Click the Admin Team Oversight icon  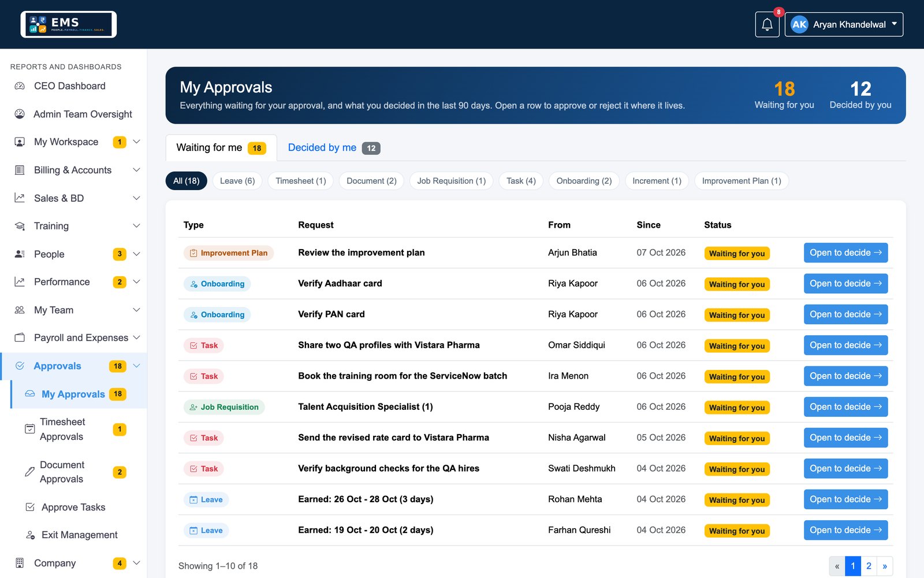pyautogui.click(x=20, y=114)
